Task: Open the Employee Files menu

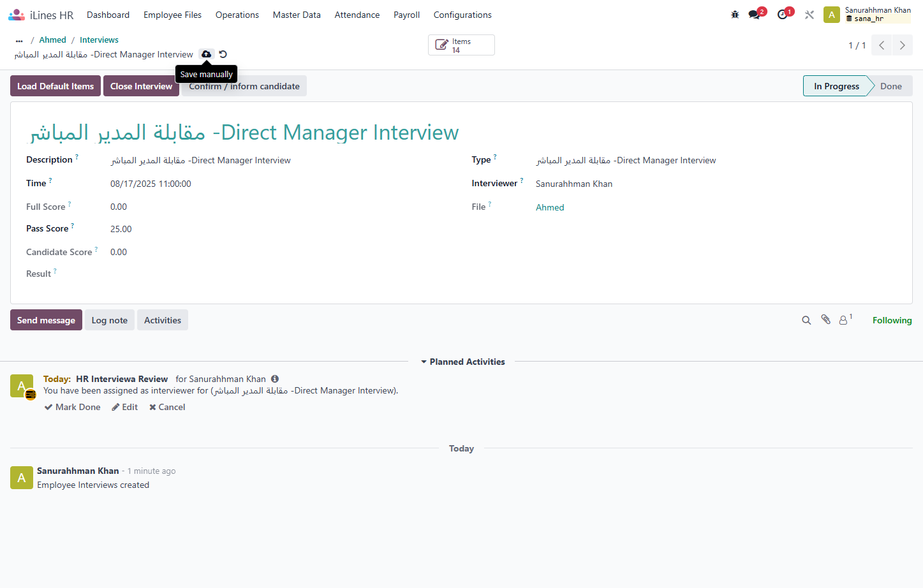Action: (x=172, y=15)
